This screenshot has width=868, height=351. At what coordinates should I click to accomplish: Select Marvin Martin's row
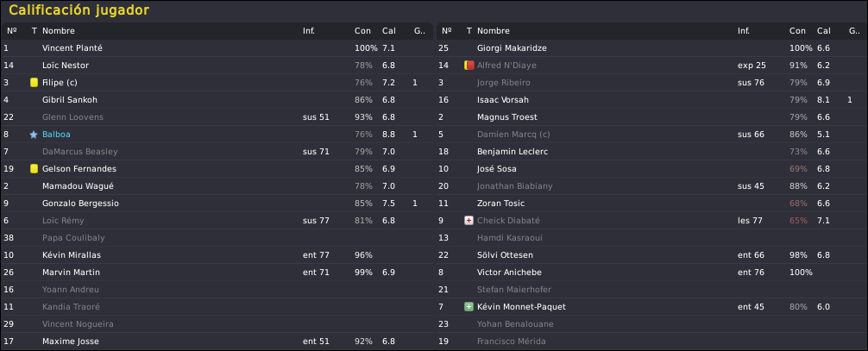pyautogui.click(x=217, y=273)
